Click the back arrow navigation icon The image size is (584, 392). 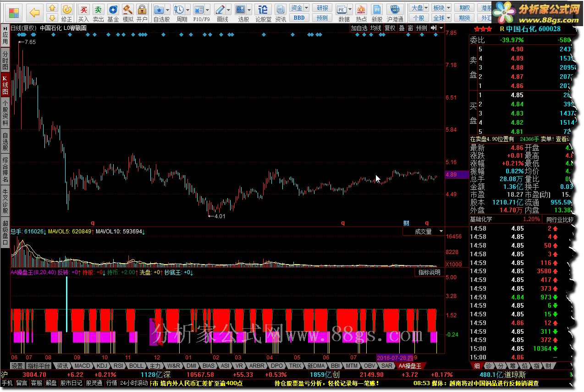pyautogui.click(x=34, y=12)
